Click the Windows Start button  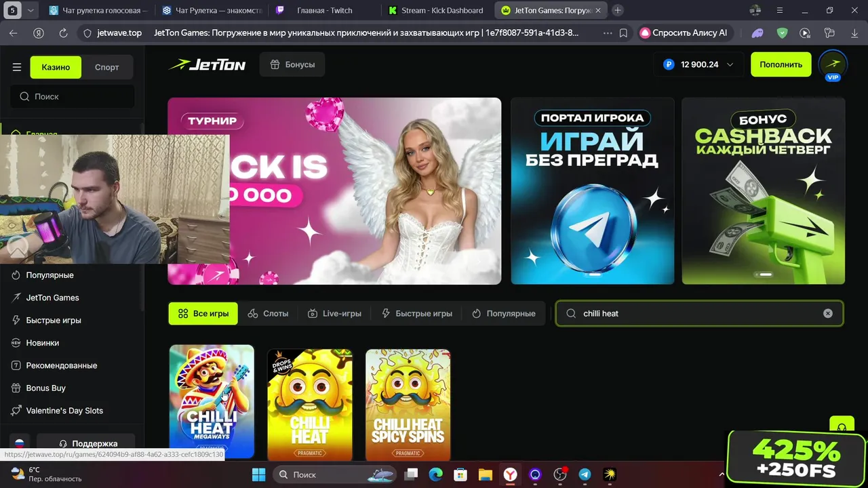point(259,474)
